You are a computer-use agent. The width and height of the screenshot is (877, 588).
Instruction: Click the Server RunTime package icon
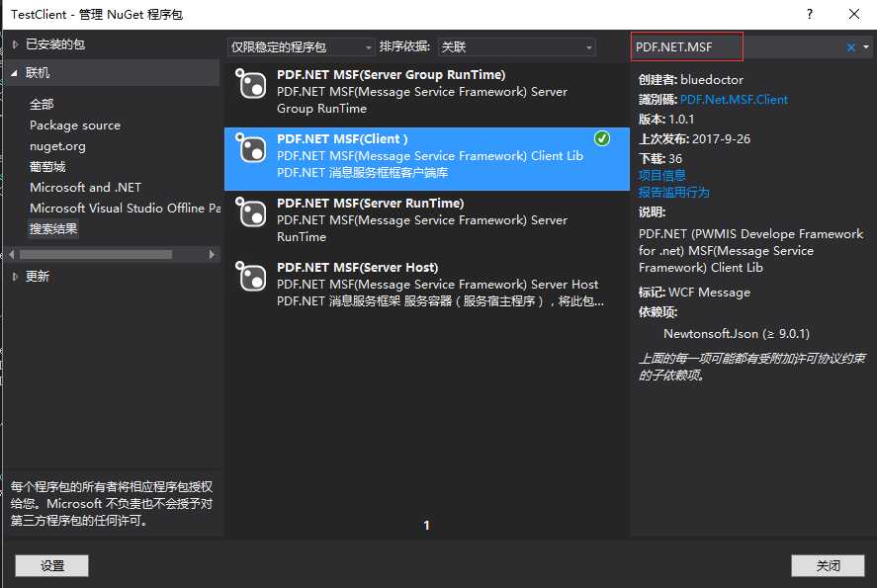click(251, 212)
